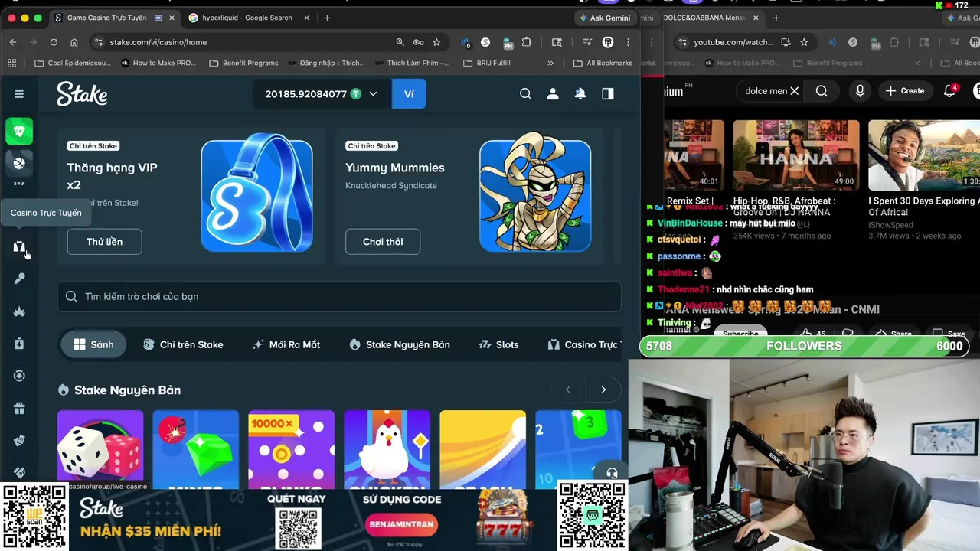Click the browser back arrow

tap(13, 42)
